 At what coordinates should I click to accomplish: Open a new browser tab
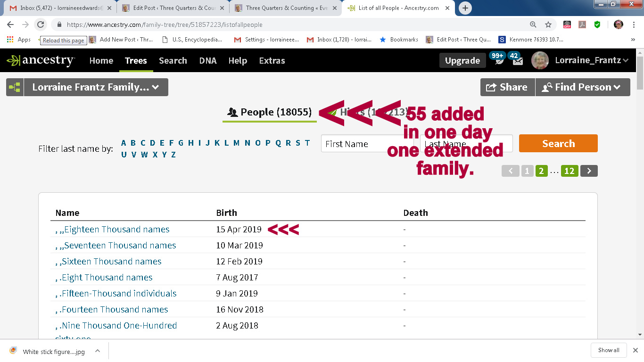[x=465, y=8]
